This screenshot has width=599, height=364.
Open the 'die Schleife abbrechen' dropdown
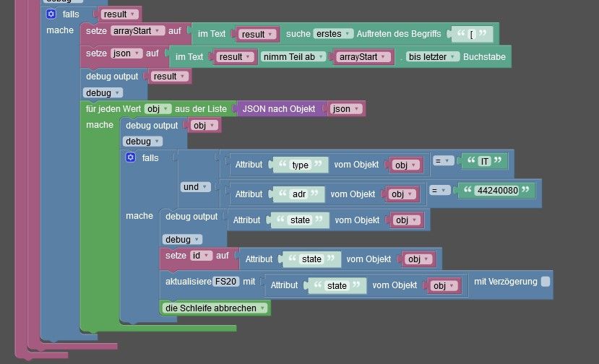[x=215, y=308]
